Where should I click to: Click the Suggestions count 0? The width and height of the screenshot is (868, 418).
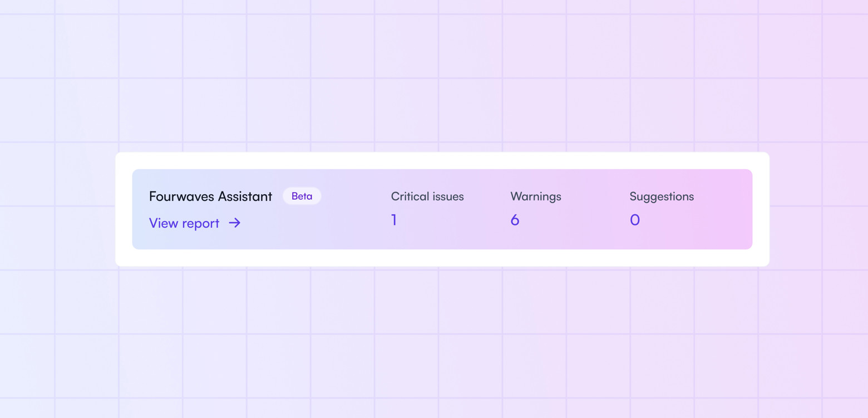click(635, 220)
